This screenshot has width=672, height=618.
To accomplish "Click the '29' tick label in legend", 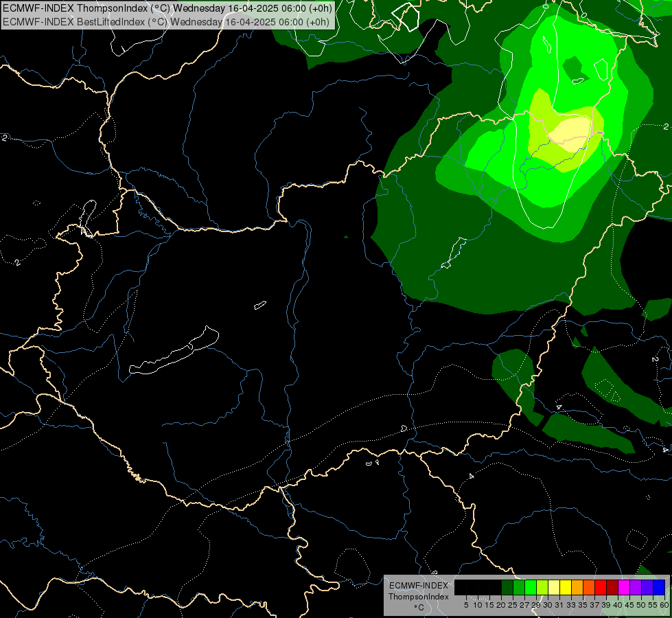I will tap(537, 605).
